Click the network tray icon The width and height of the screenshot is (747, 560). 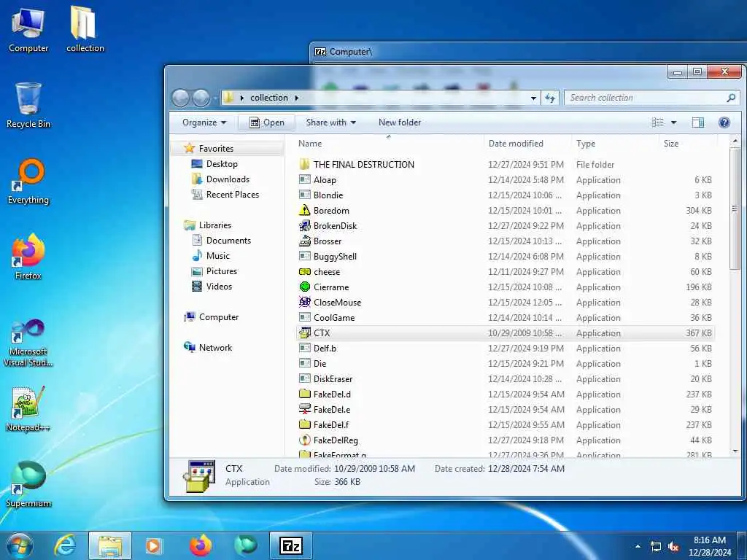[656, 547]
